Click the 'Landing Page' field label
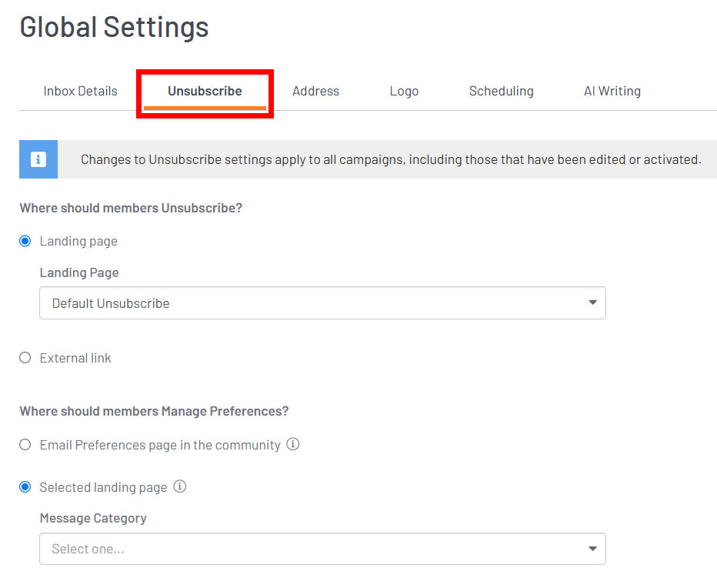Image resolution: width=717 pixels, height=588 pixels. [x=79, y=272]
